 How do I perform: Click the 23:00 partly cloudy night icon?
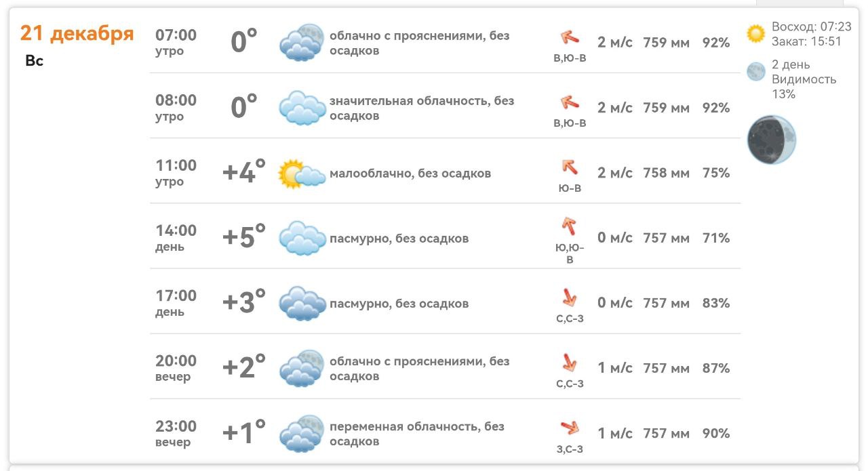click(x=302, y=433)
